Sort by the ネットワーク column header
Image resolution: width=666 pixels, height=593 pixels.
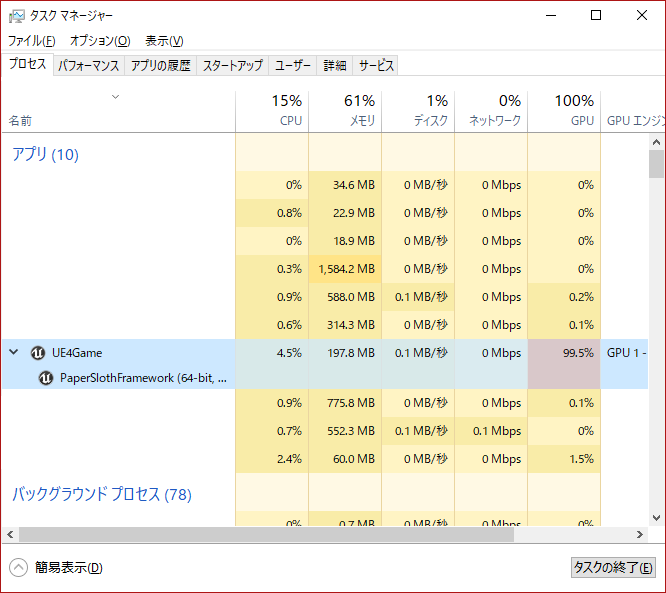[491, 111]
